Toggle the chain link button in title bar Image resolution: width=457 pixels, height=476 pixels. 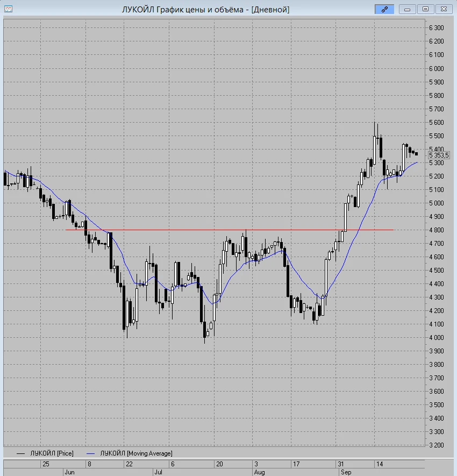pos(384,9)
